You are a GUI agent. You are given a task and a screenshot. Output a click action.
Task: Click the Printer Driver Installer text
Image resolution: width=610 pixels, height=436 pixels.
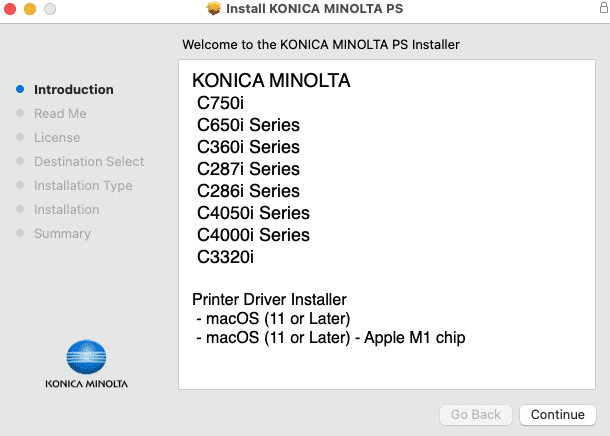[x=269, y=300]
